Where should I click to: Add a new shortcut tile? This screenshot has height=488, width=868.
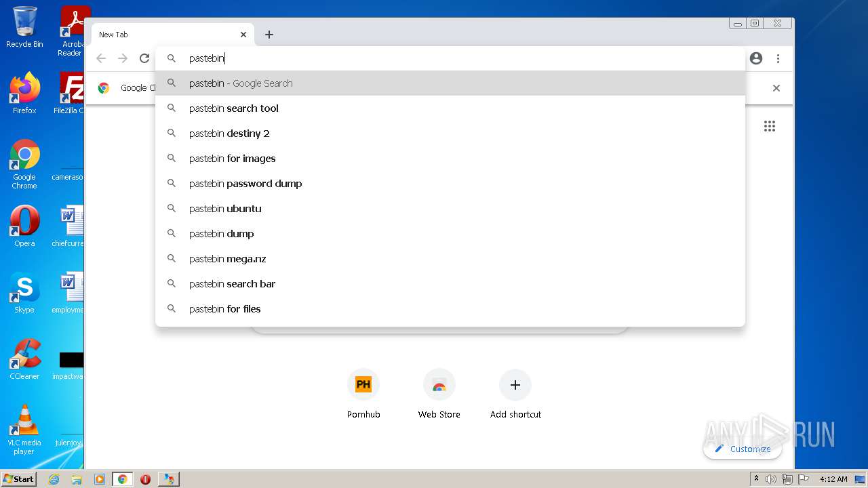tap(515, 395)
